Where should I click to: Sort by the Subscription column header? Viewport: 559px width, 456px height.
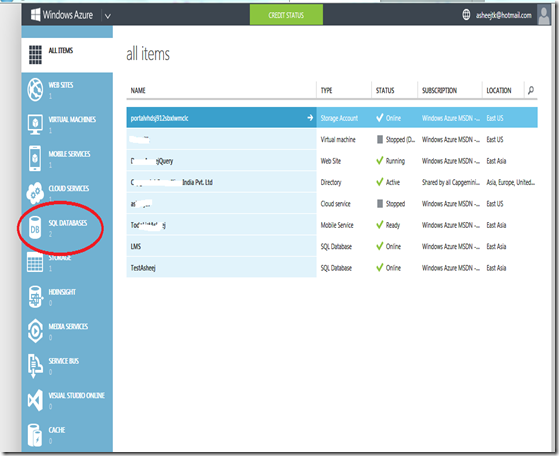click(439, 90)
